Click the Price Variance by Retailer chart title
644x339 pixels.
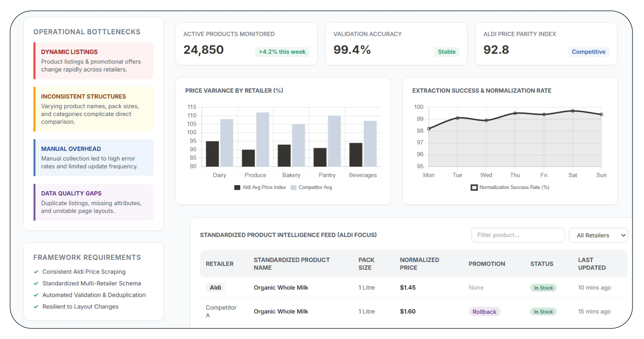click(x=234, y=90)
